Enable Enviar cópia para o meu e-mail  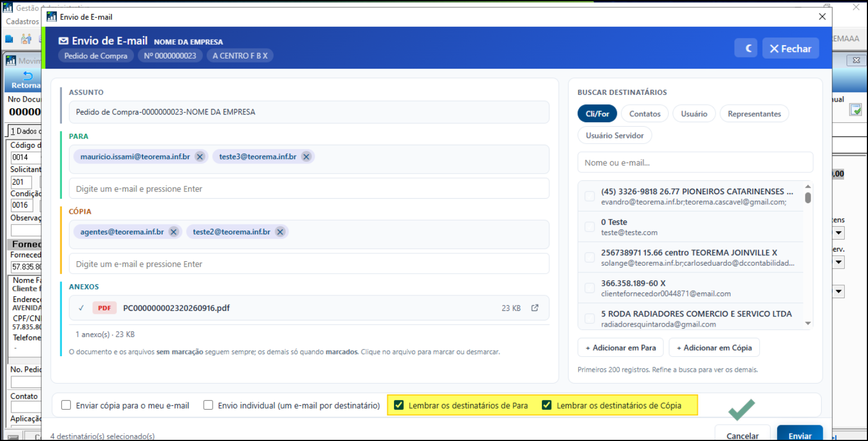click(x=66, y=405)
